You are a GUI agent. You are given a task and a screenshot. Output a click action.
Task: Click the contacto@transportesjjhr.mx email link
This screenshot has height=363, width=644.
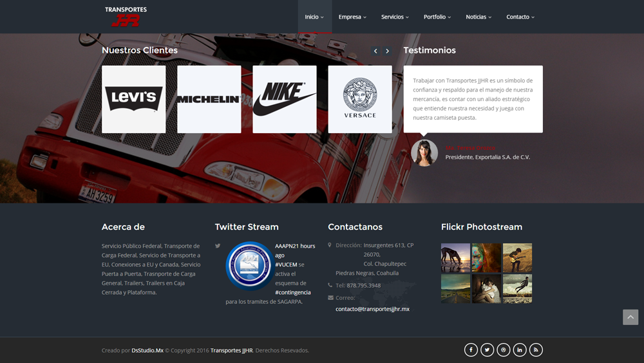point(372,309)
